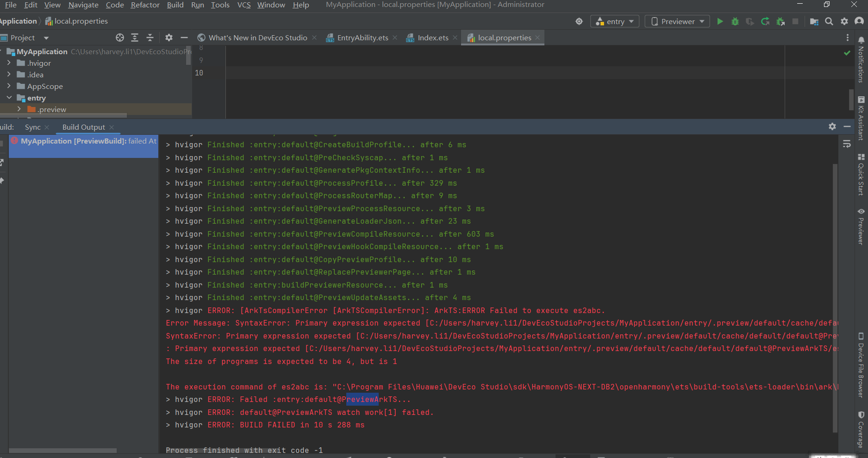Open the Build menu
868x458 pixels.
pyautogui.click(x=175, y=5)
